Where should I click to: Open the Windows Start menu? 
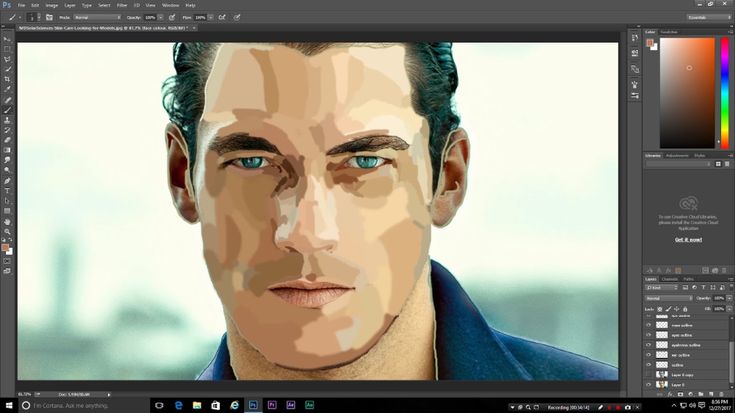(x=8, y=405)
